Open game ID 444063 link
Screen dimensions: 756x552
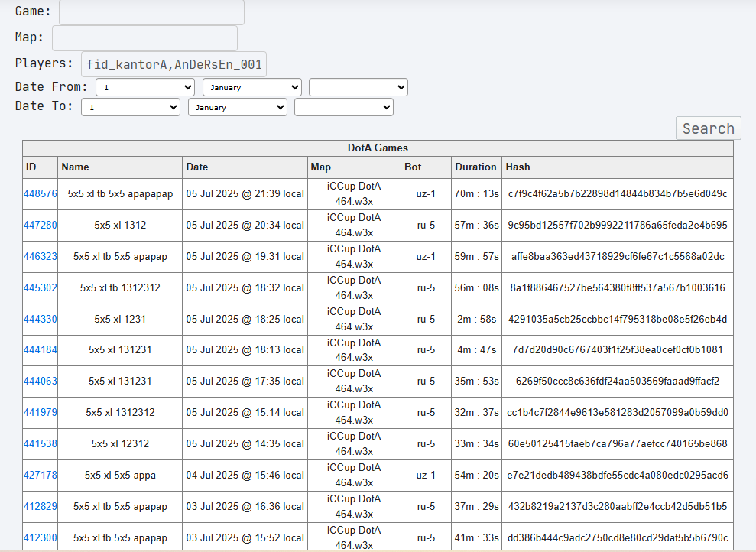pos(40,381)
